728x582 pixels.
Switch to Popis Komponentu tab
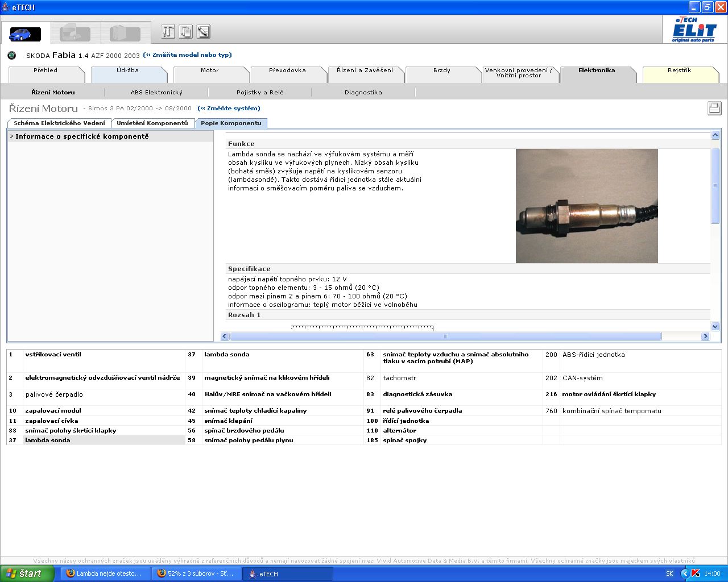(x=231, y=123)
